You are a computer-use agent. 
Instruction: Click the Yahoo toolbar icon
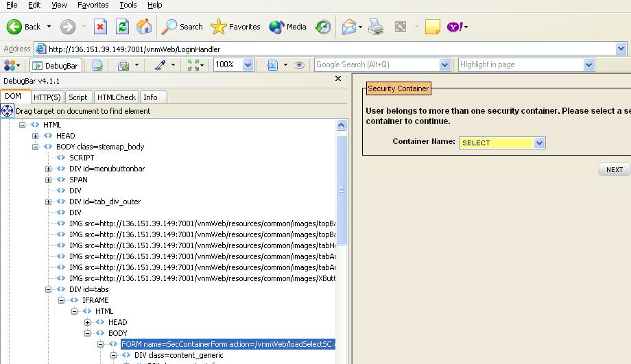pos(454,27)
